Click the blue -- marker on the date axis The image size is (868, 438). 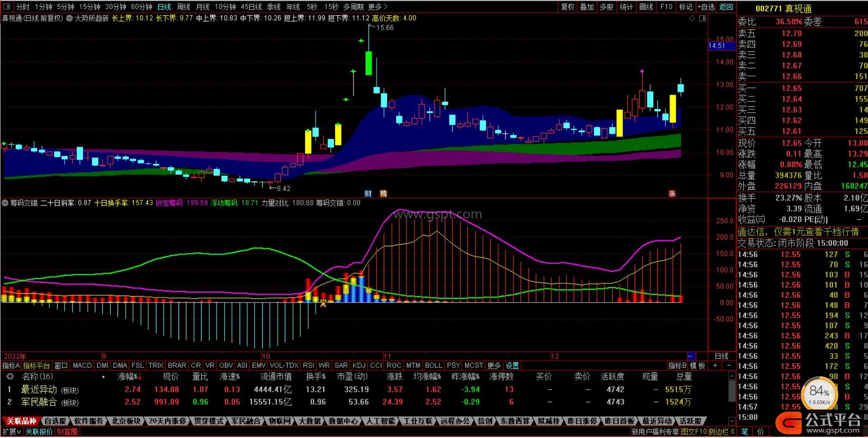[x=691, y=356]
